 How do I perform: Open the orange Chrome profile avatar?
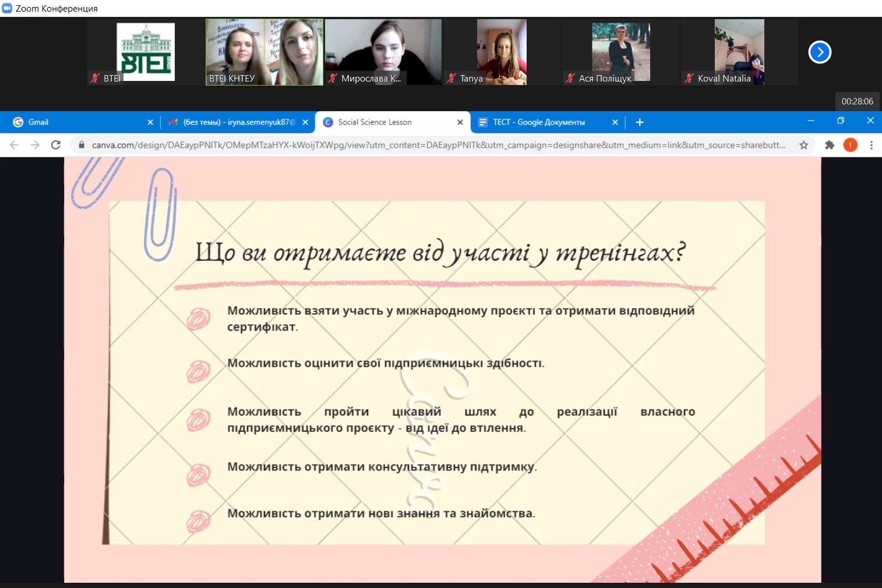tap(851, 145)
